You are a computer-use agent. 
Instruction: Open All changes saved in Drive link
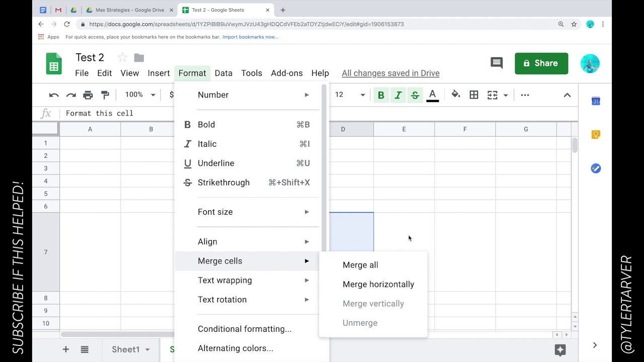(x=390, y=73)
